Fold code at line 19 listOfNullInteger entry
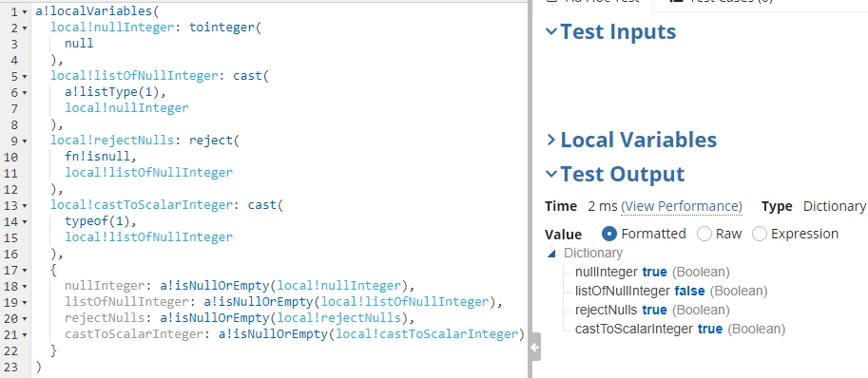The image size is (868, 378). pyautogui.click(x=25, y=302)
